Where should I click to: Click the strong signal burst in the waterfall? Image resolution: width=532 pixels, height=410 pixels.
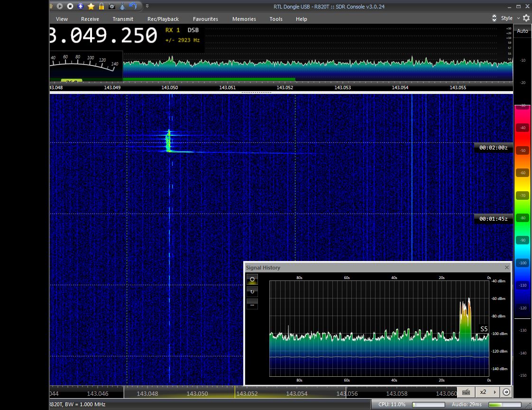point(169,141)
